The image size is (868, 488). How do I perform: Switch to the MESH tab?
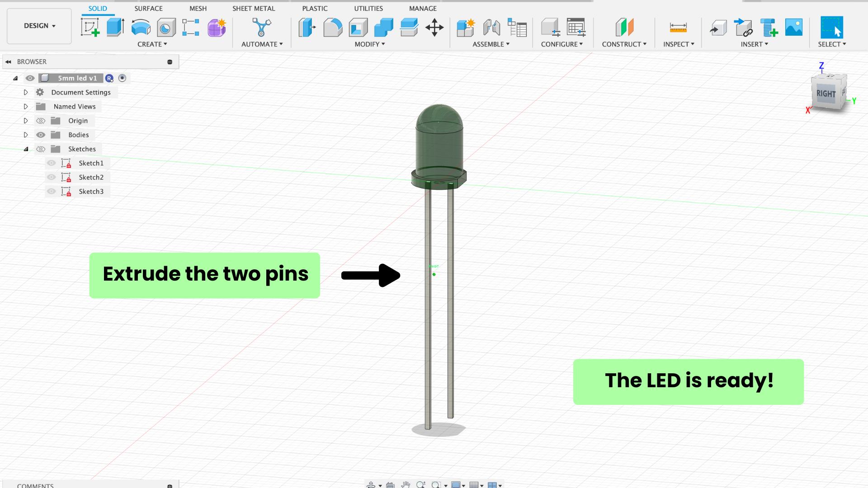[198, 9]
